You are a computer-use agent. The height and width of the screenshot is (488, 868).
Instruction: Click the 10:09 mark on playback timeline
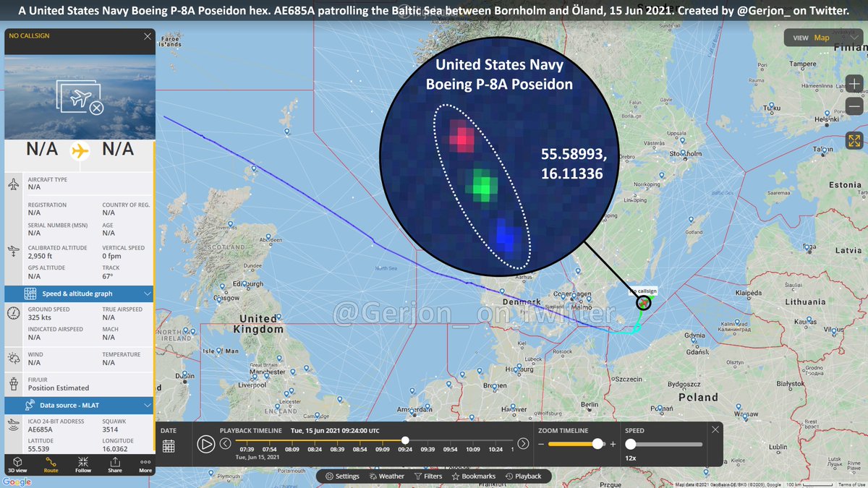click(x=473, y=449)
